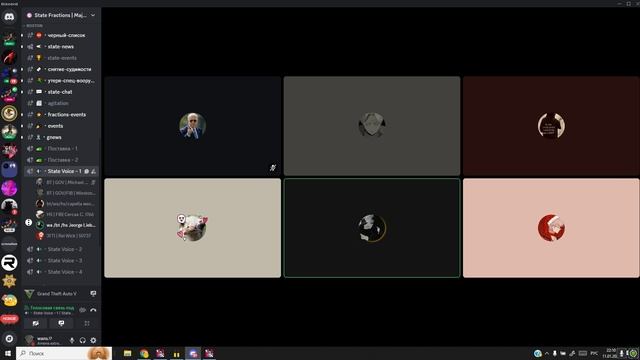Open Windows Start menu
Screen dimensions: 640x360
tap(7, 353)
